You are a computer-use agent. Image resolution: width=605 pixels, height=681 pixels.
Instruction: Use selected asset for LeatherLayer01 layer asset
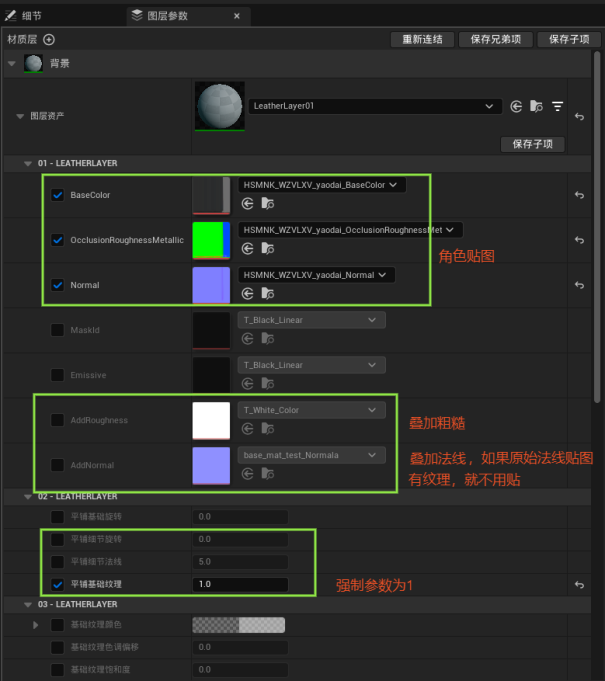(516, 106)
